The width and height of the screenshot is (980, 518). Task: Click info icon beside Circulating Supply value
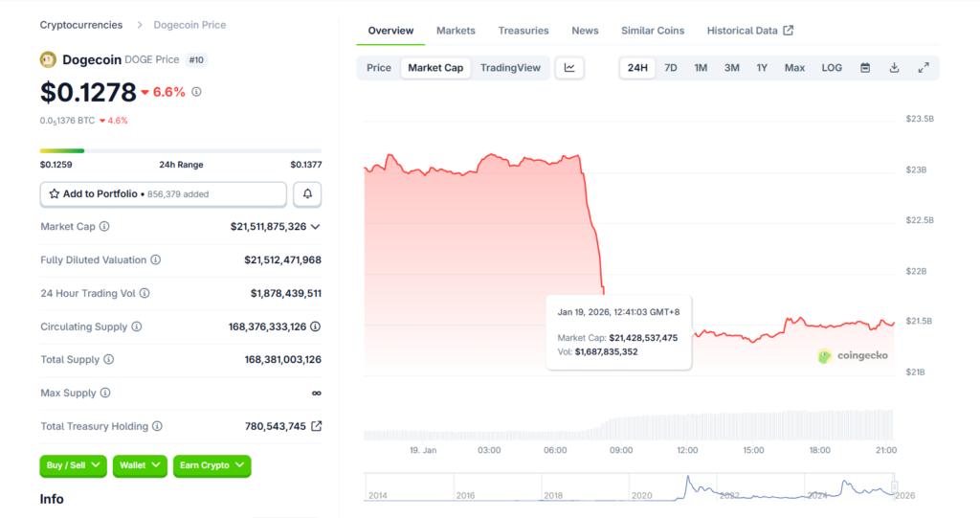click(316, 327)
